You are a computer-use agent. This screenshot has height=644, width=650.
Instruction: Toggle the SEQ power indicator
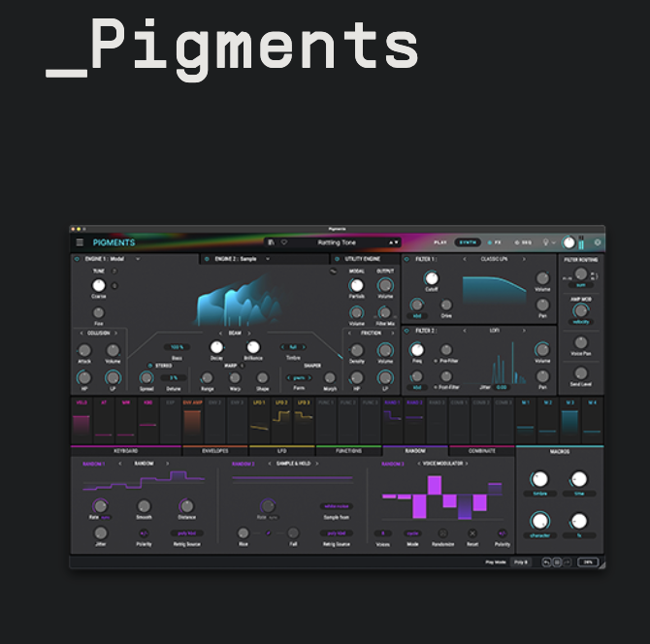coord(516,242)
